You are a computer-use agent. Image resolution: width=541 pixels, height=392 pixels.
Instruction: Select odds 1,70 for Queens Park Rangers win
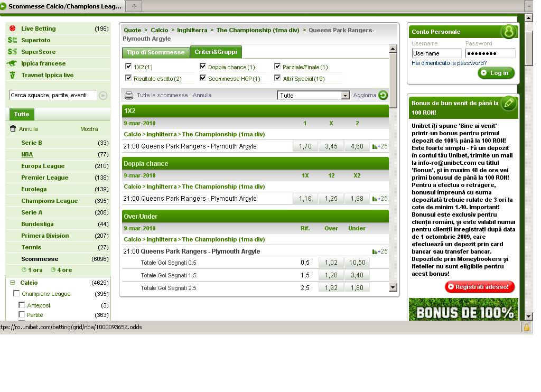coord(305,146)
